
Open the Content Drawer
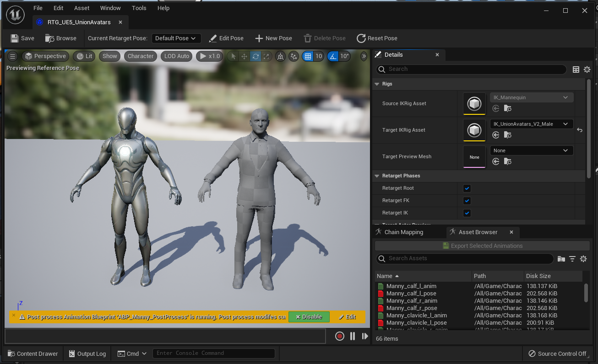coord(33,353)
